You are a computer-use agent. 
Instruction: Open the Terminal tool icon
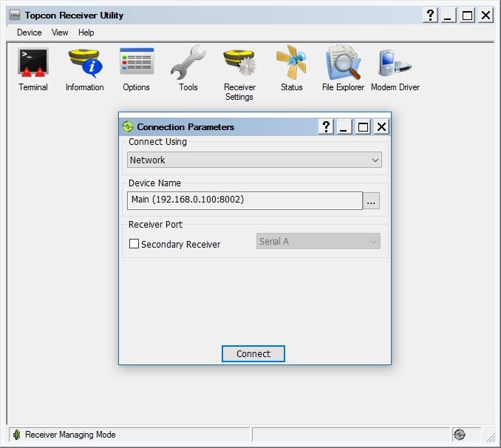pyautogui.click(x=33, y=63)
